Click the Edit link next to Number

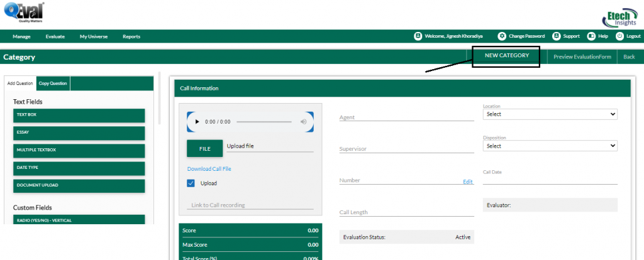[468, 181]
